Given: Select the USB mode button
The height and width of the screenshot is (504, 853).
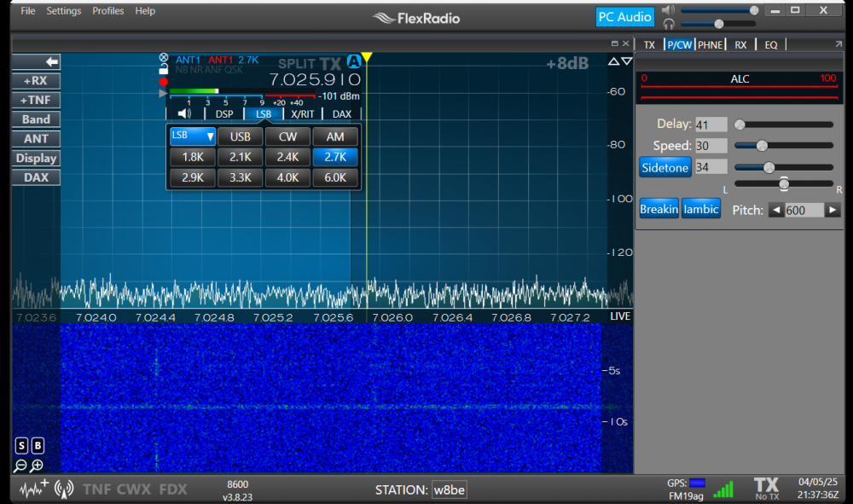Looking at the screenshot, I should coord(240,136).
